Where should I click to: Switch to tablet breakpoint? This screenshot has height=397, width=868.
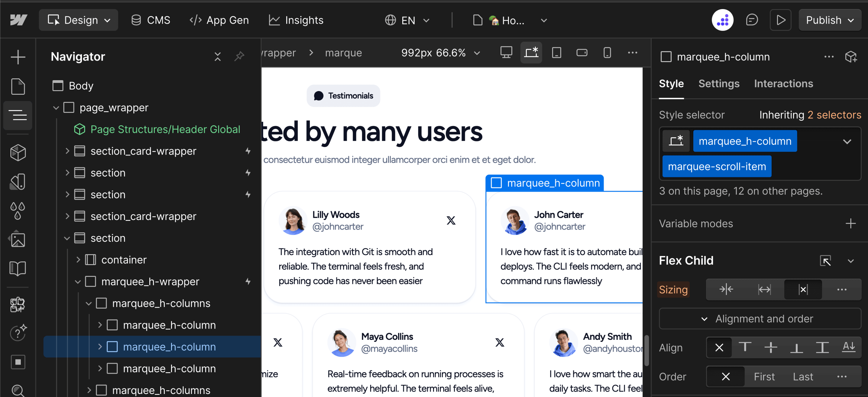coord(557,53)
